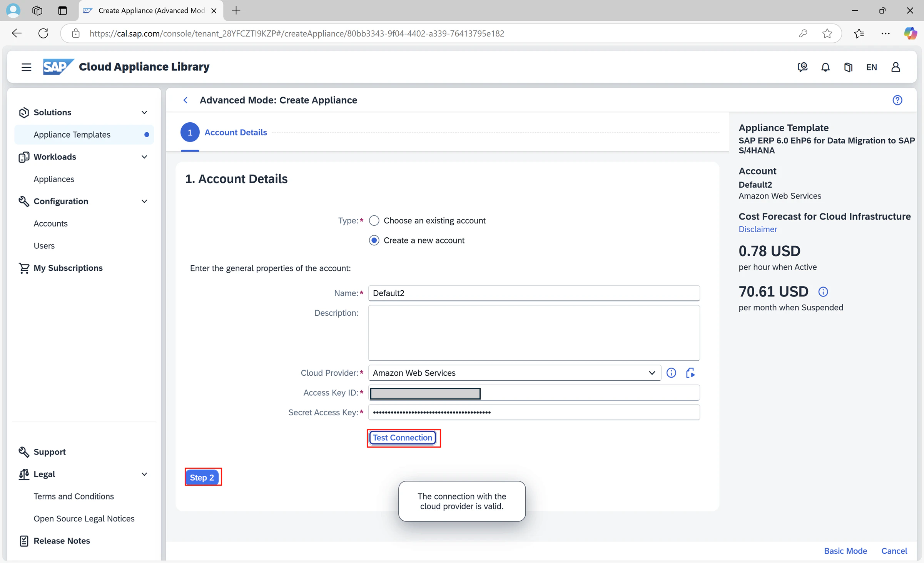Click the SAP logo
This screenshot has width=924, height=563.
pos(58,67)
